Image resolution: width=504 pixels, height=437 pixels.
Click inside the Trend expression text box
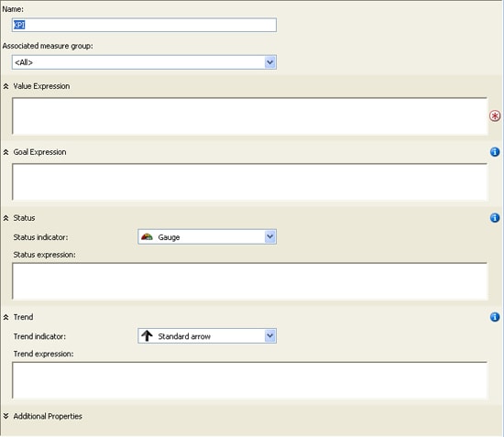(250, 380)
